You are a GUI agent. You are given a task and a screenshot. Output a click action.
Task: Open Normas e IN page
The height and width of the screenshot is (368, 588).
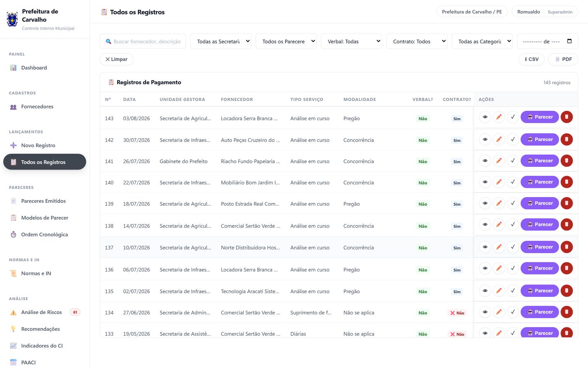[x=45, y=274]
